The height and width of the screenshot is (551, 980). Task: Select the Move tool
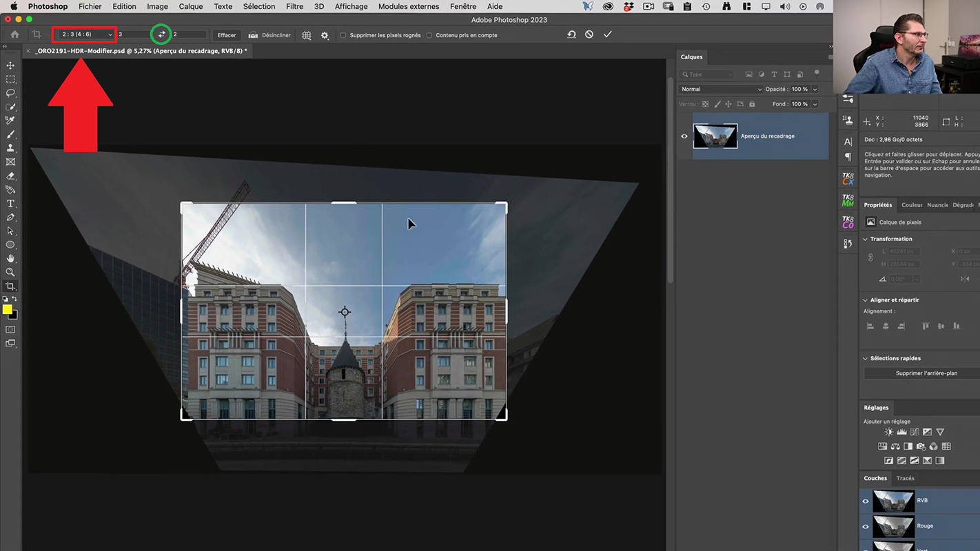point(10,65)
